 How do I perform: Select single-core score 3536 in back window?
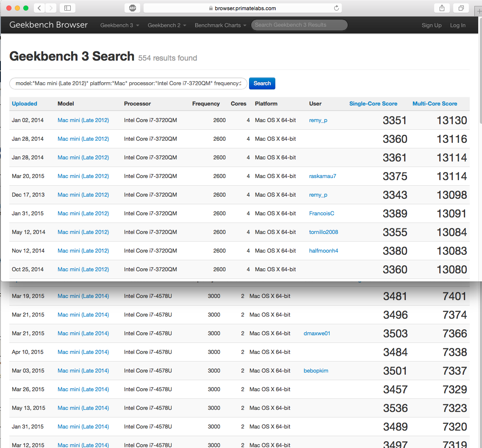pyautogui.click(x=395, y=408)
